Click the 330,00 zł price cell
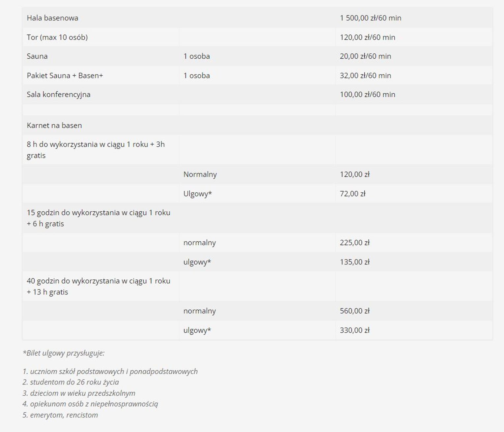Screen dimensions: 504x432 [354, 330]
